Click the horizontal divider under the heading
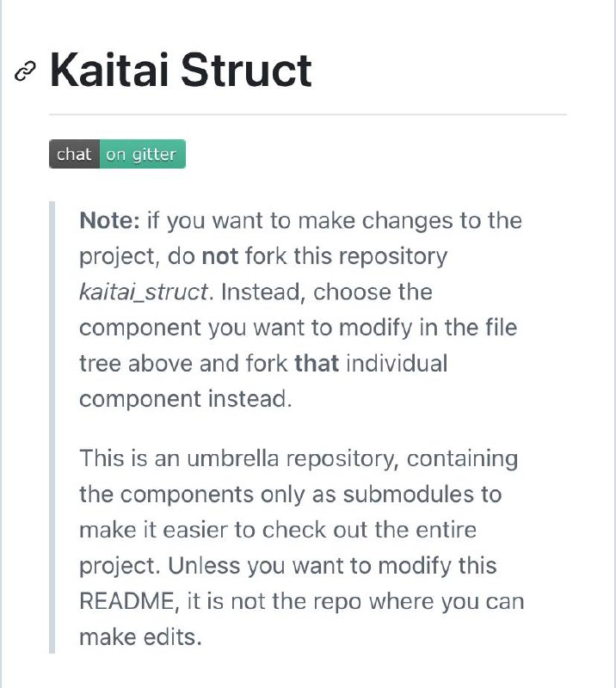The width and height of the screenshot is (616, 688). pyautogui.click(x=308, y=114)
